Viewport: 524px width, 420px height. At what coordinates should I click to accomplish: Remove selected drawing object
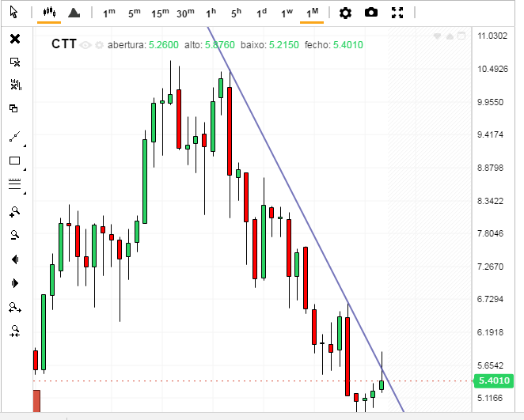tap(15, 62)
